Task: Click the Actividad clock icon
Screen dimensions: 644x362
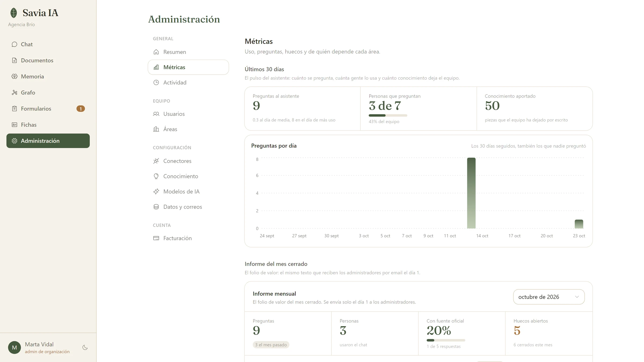Action: tap(156, 82)
